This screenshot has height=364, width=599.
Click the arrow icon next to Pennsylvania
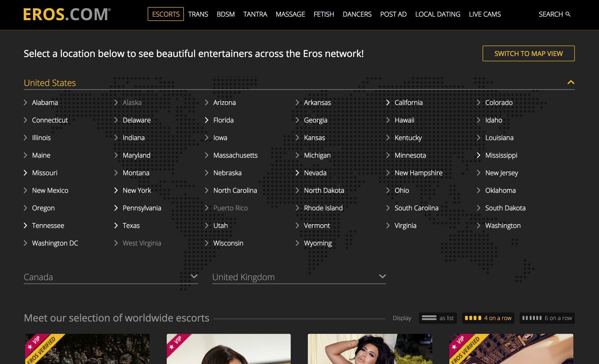pyautogui.click(x=116, y=208)
